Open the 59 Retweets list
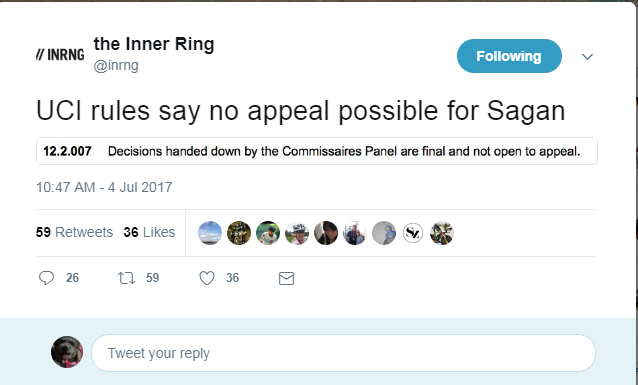638x385 pixels. [x=74, y=232]
